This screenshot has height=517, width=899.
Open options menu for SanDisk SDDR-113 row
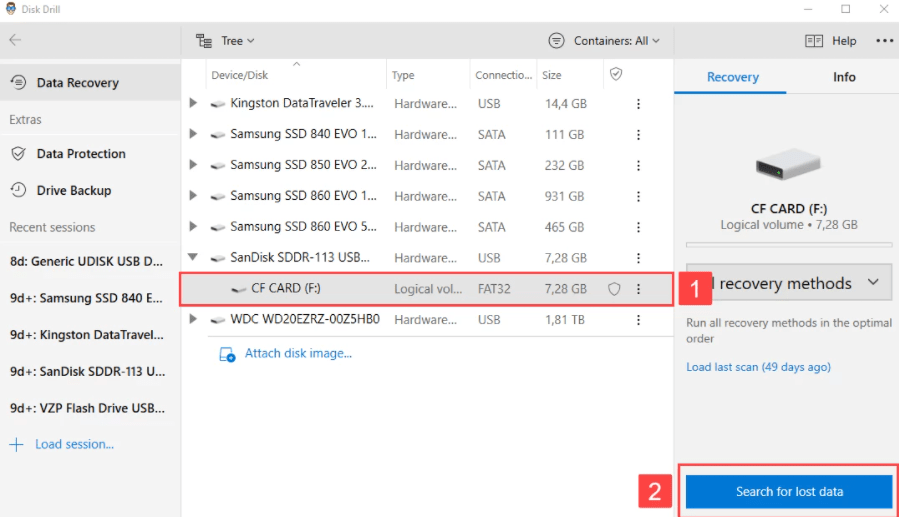pos(638,258)
